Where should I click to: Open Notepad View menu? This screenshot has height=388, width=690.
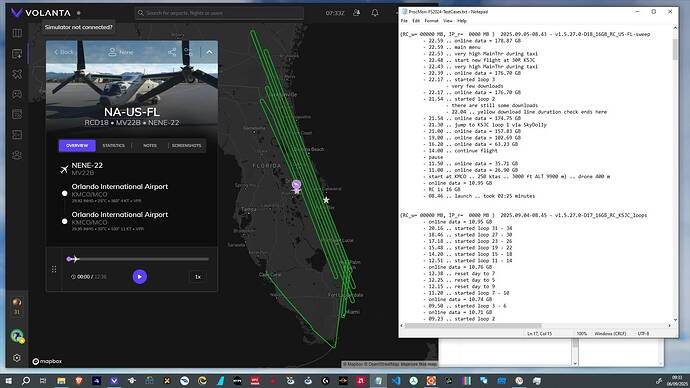tap(448, 21)
